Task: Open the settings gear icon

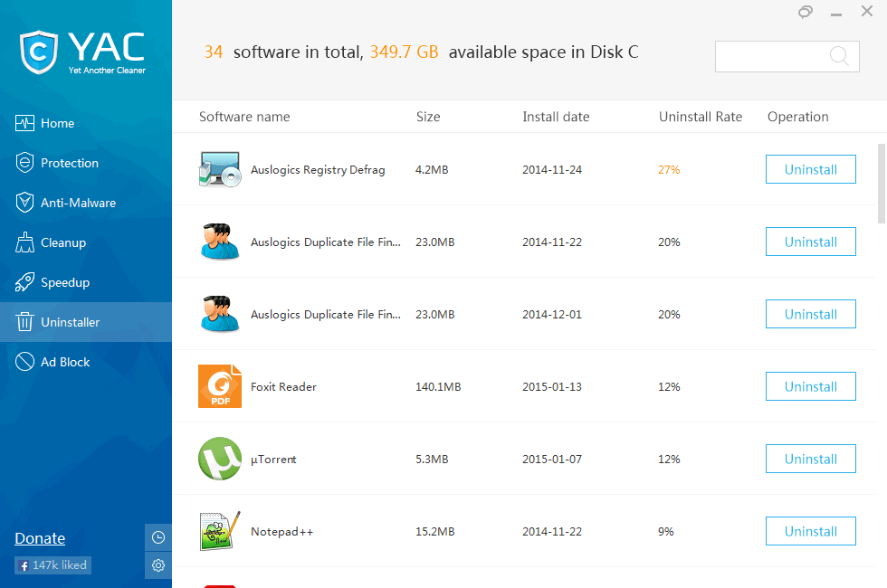Action: click(x=158, y=565)
